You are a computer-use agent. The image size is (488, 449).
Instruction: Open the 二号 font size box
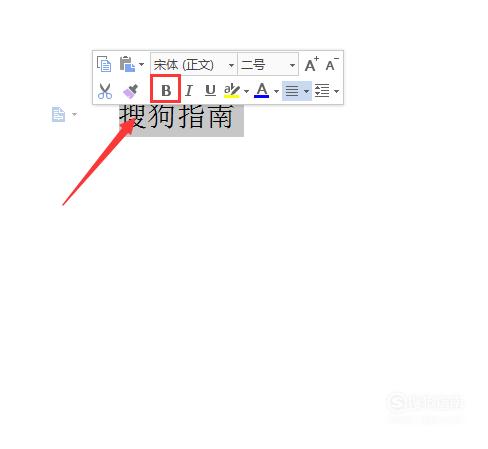(x=268, y=64)
